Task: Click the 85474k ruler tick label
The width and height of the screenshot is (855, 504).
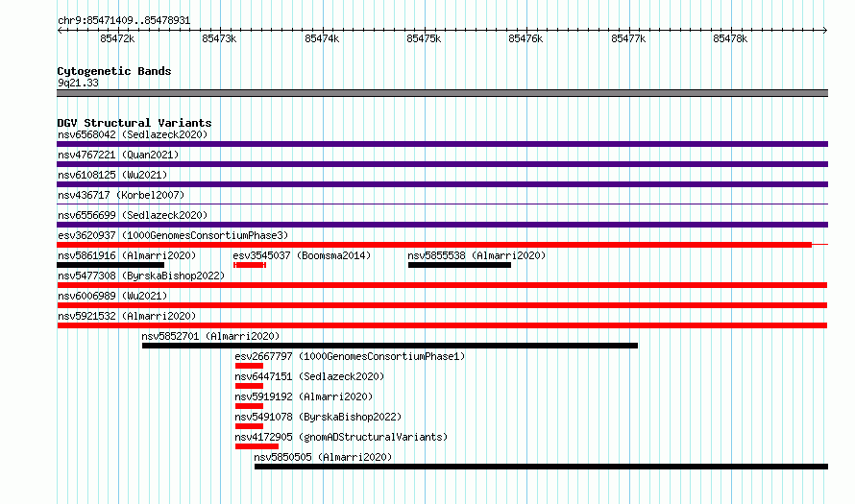Action: [x=322, y=38]
